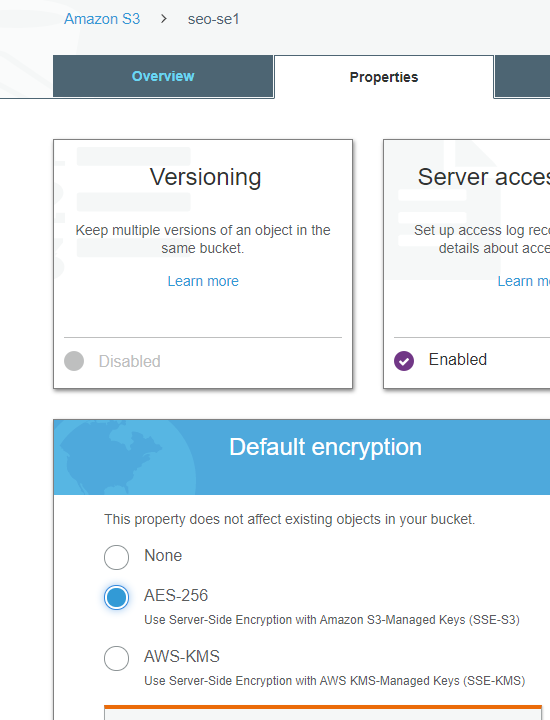Click the breadcrumb chevron after Amazon S3
Image resolution: width=550 pixels, height=720 pixels.
[164, 19]
